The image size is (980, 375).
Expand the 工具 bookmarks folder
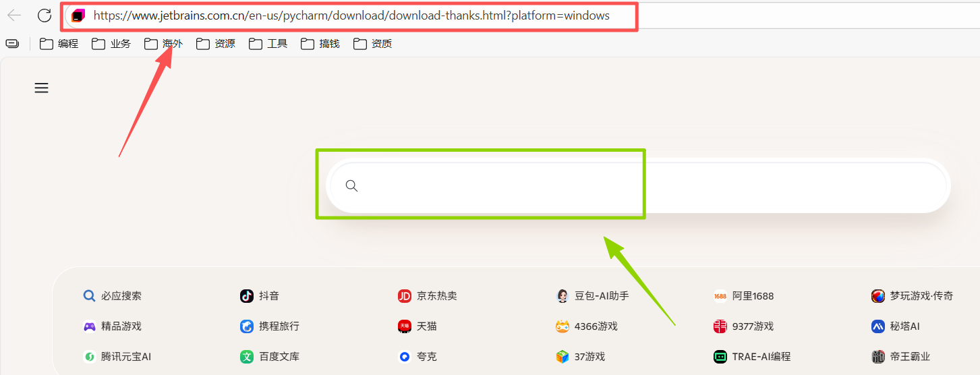(x=268, y=44)
